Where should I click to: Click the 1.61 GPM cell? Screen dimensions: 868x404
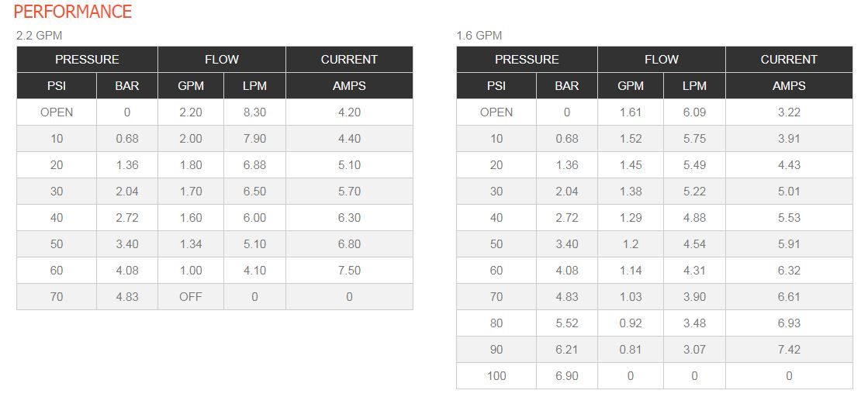tap(631, 112)
